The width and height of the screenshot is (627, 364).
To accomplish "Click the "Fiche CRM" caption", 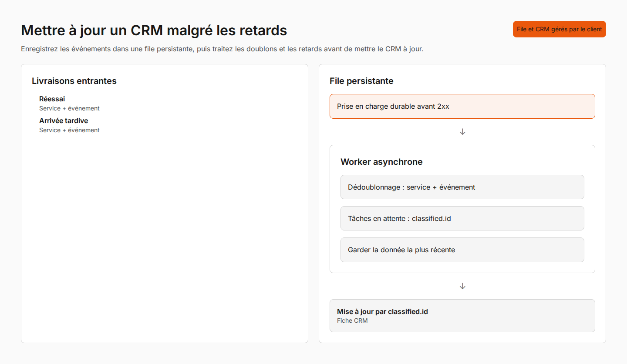I will (352, 321).
